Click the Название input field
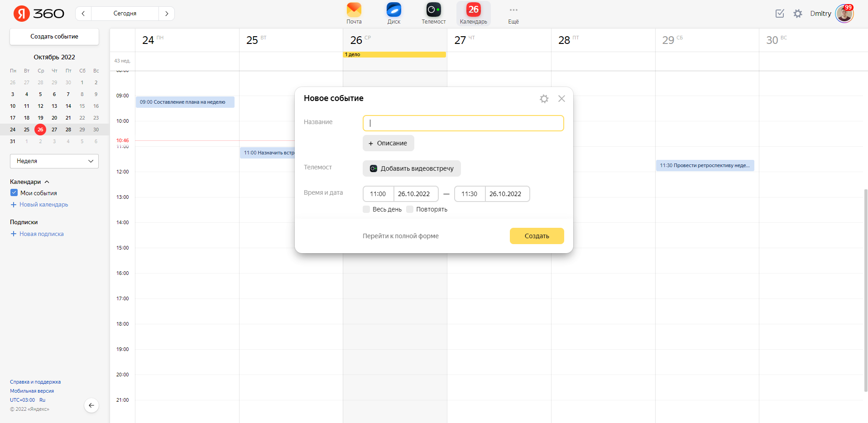This screenshot has height=423, width=868. (463, 123)
